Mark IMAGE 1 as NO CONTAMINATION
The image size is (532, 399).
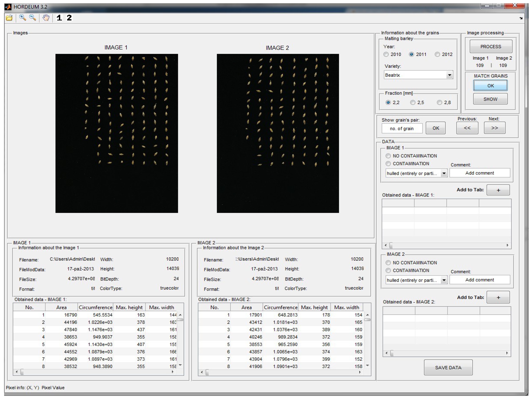(x=388, y=156)
